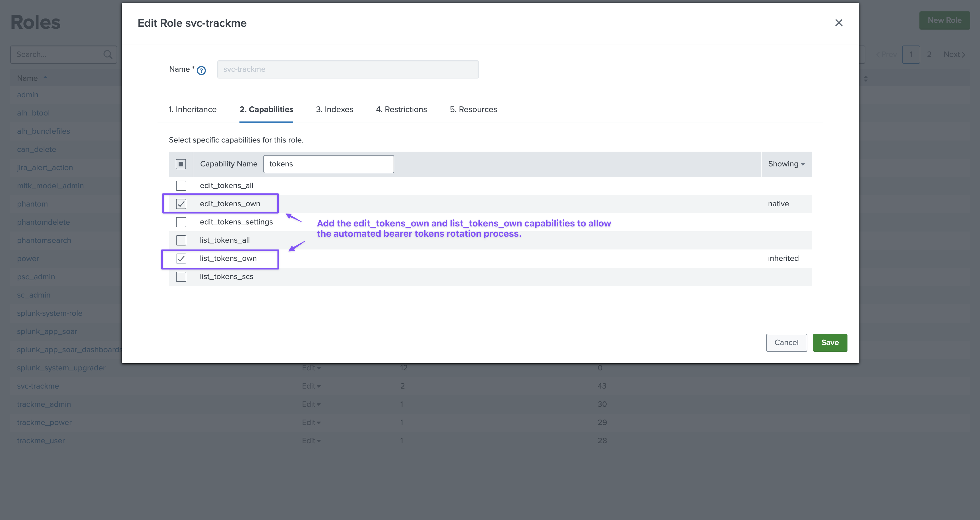The width and height of the screenshot is (980, 520).
Task: Open the Indexes tab
Action: click(334, 110)
